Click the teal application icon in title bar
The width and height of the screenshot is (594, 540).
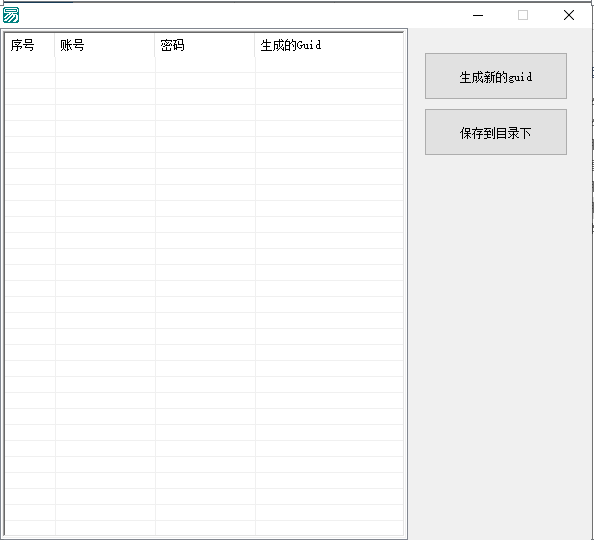point(11,15)
